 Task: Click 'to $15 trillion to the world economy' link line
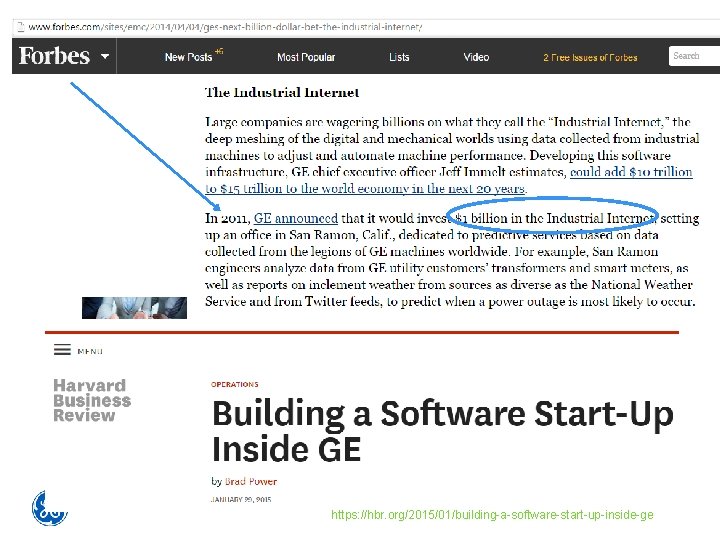(366, 189)
